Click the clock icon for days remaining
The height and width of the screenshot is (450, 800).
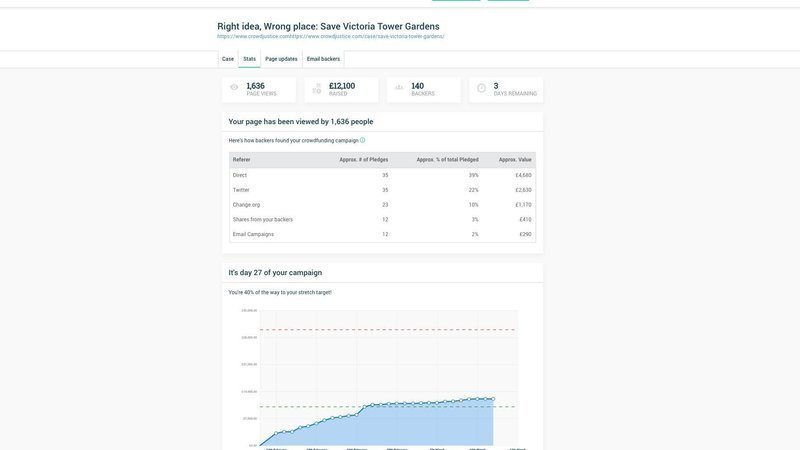[481, 88]
